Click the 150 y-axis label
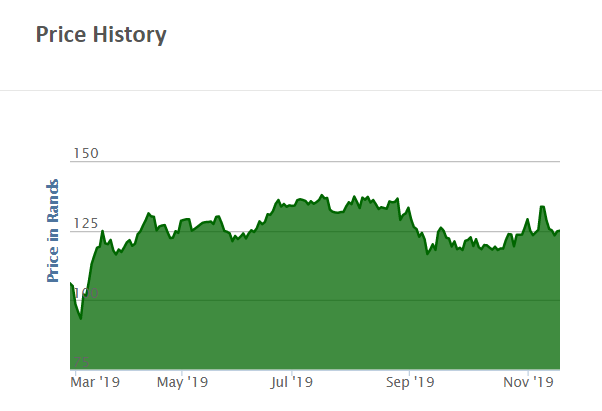Screen dimensions: 602x411 pyautogui.click(x=86, y=154)
